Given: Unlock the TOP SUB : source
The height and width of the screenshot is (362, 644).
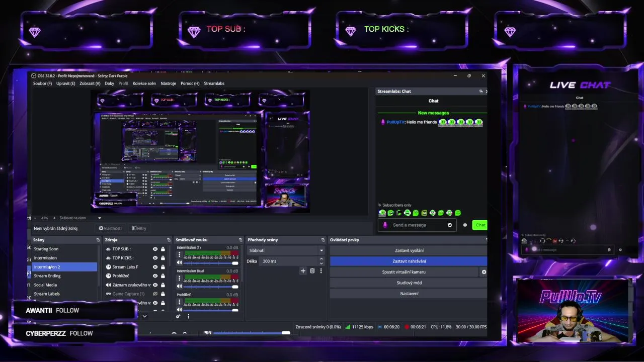Looking at the screenshot, I should click(163, 249).
